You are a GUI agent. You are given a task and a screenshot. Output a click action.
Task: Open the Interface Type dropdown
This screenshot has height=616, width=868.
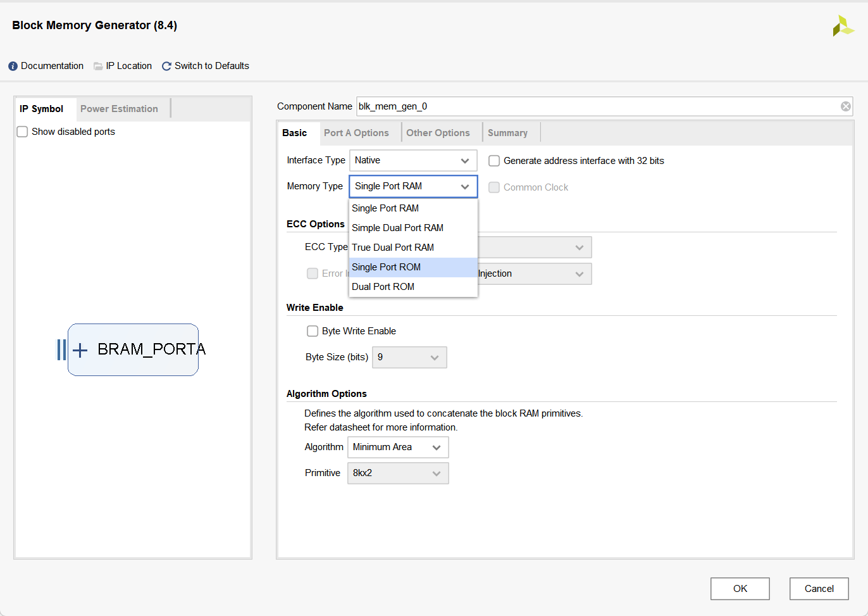(412, 161)
